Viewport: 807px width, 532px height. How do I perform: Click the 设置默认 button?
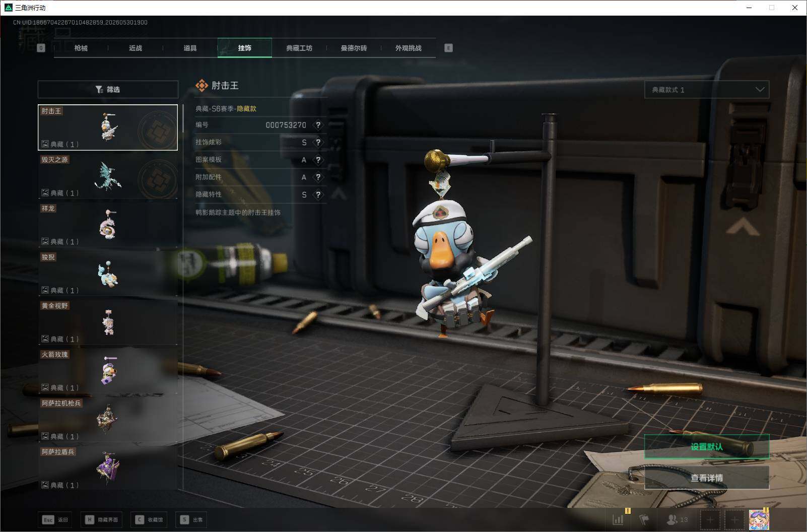pos(707,446)
